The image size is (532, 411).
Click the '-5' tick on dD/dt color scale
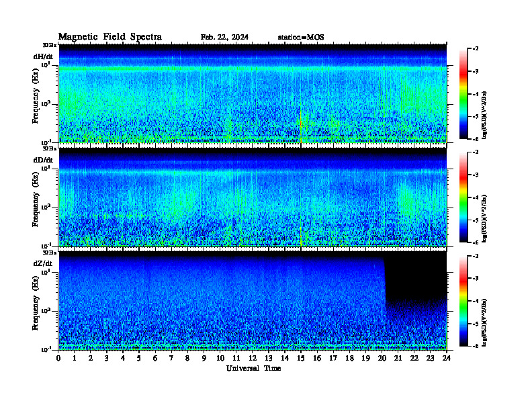pos(476,220)
